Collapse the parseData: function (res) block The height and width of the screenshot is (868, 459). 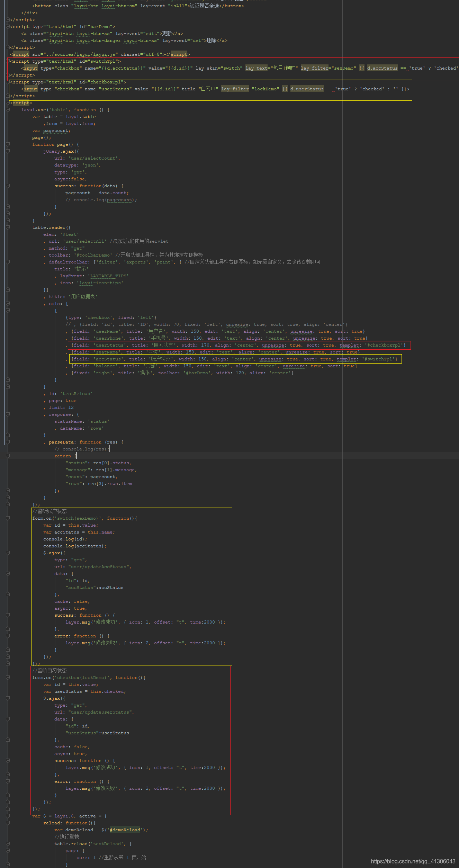(8, 442)
